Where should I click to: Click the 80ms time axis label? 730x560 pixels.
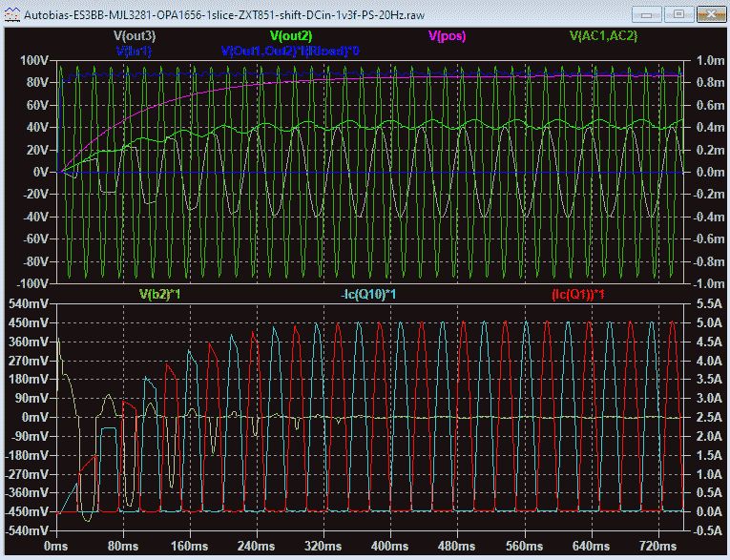123,546
